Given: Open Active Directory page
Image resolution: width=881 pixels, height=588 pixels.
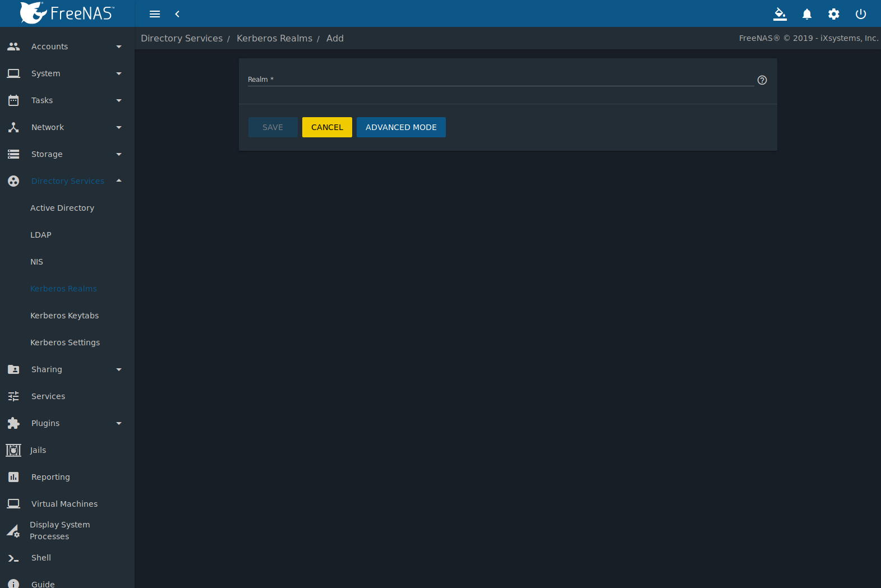Looking at the screenshot, I should (x=62, y=208).
